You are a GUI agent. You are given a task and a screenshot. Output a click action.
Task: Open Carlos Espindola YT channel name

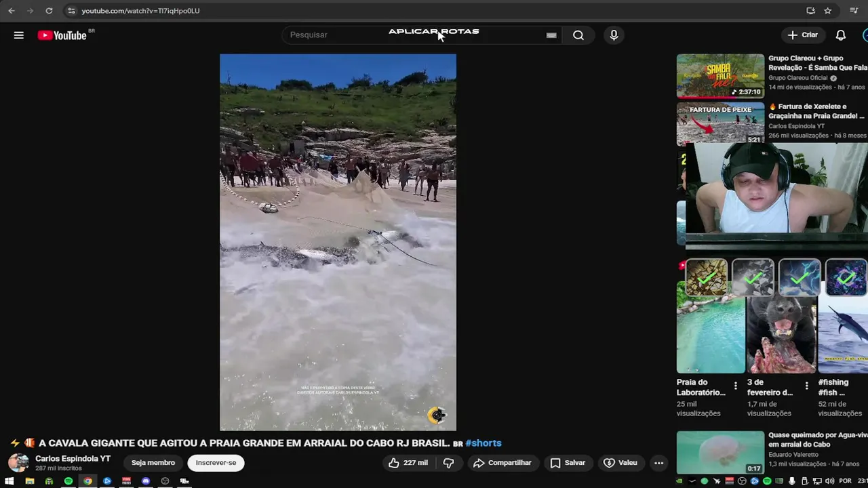(73, 459)
